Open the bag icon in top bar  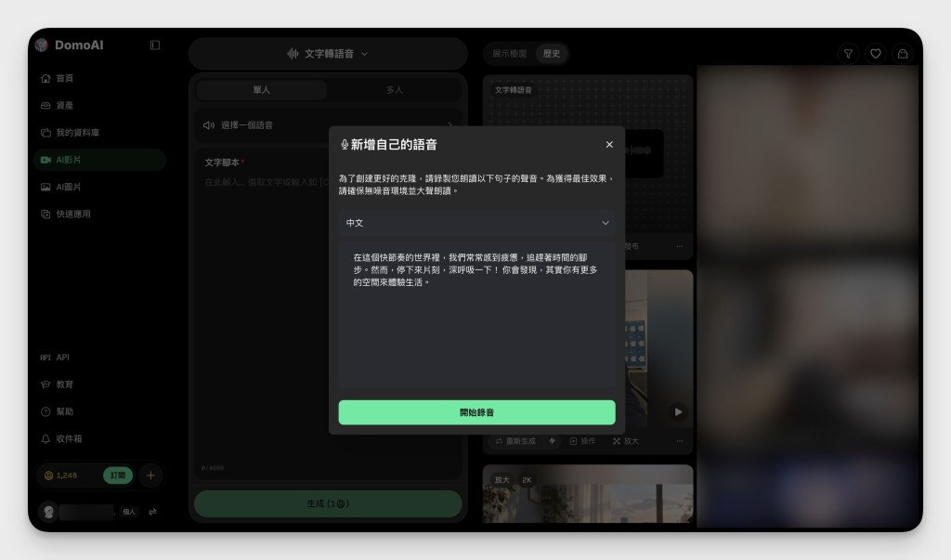[x=903, y=53]
